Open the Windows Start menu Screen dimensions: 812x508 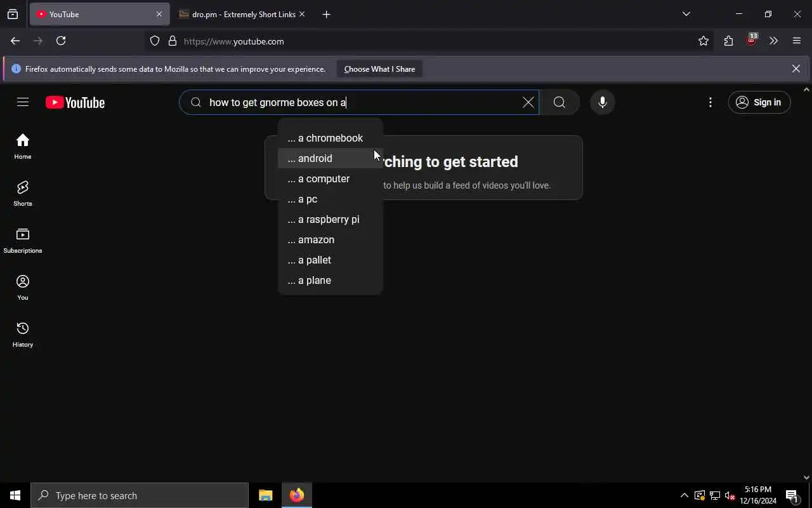point(15,495)
